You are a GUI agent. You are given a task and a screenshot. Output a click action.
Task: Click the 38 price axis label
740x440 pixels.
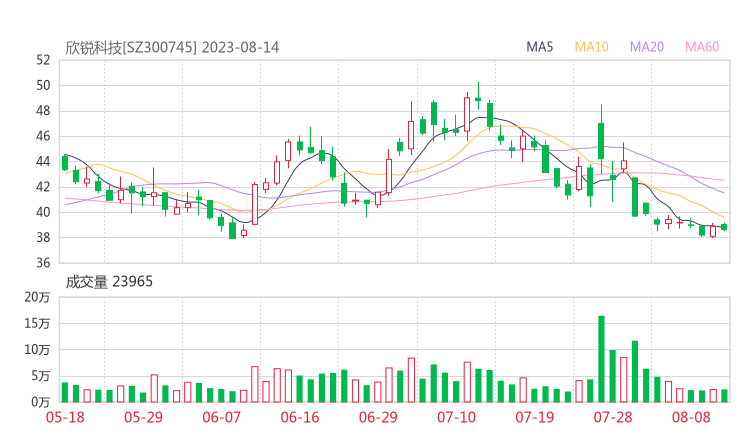[43, 237]
